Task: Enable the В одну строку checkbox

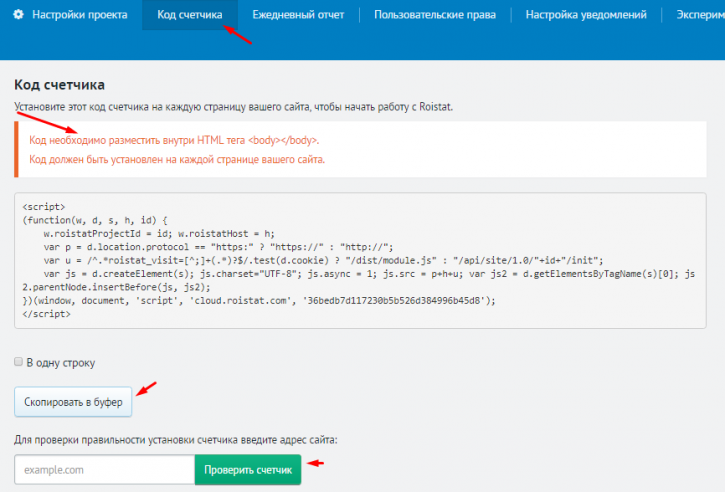Action: coord(18,362)
